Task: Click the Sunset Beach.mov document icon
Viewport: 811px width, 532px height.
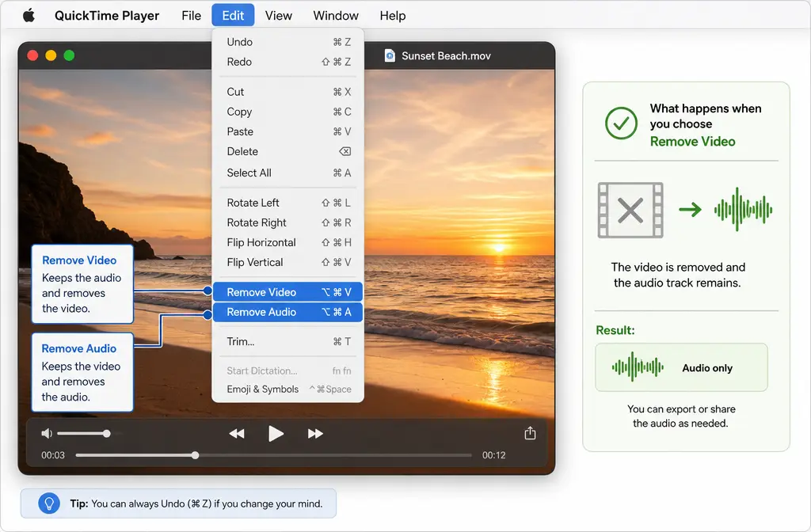Action: [x=390, y=55]
